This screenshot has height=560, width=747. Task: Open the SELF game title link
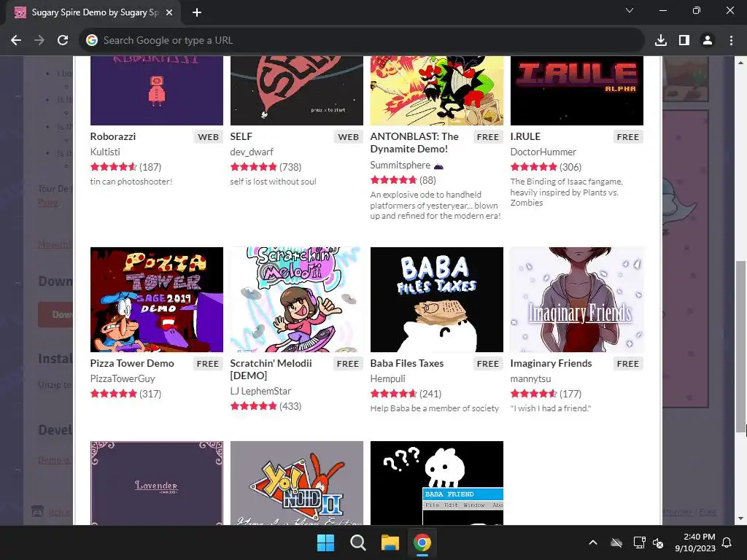point(241,136)
